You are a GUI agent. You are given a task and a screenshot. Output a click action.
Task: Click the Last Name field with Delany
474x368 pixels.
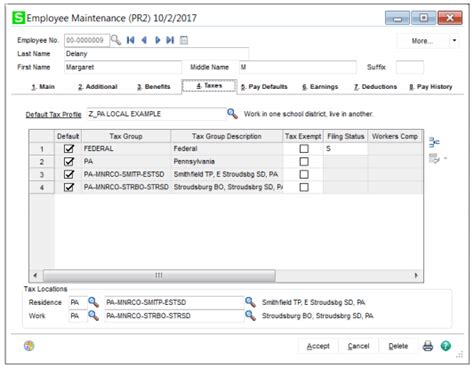[156, 54]
